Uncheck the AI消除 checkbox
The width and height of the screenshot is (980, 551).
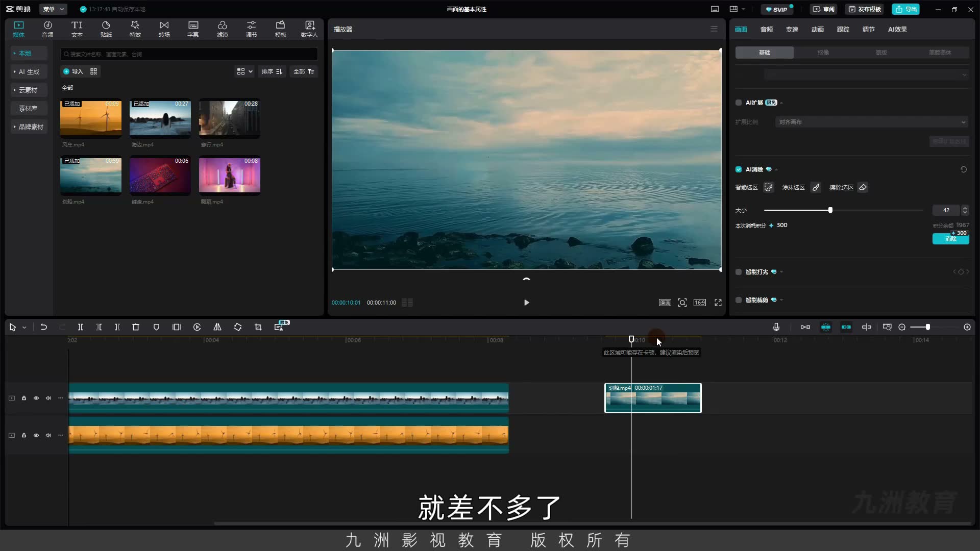click(739, 169)
